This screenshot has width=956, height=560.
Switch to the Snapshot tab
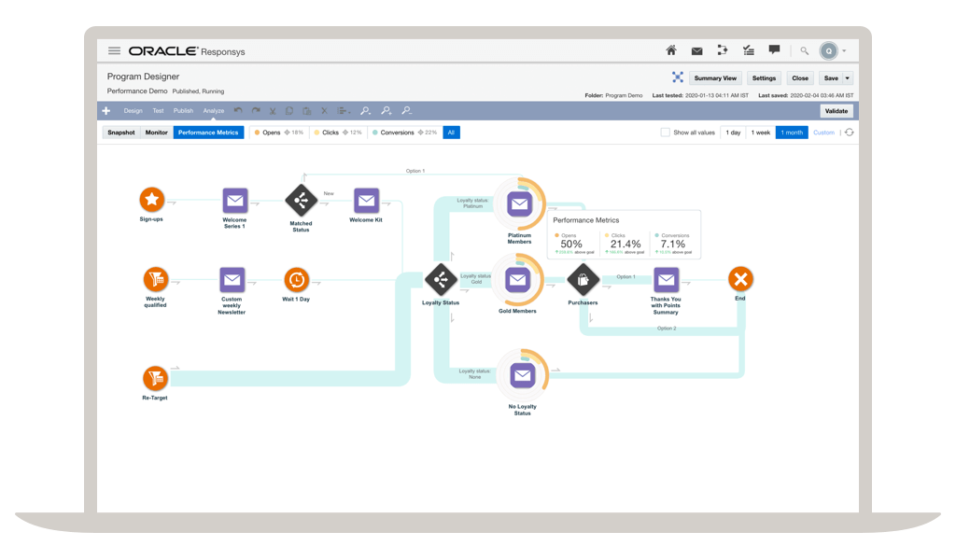[120, 133]
